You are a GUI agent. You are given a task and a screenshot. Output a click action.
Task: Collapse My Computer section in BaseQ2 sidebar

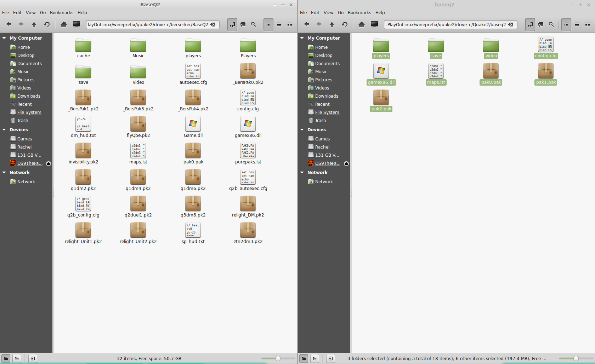(x=4, y=38)
